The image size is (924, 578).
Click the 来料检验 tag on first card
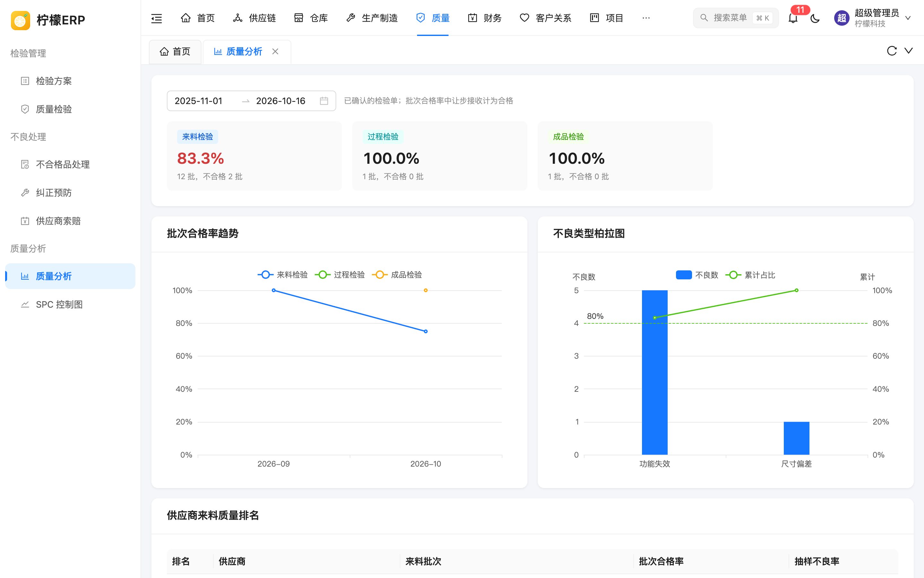coord(197,137)
